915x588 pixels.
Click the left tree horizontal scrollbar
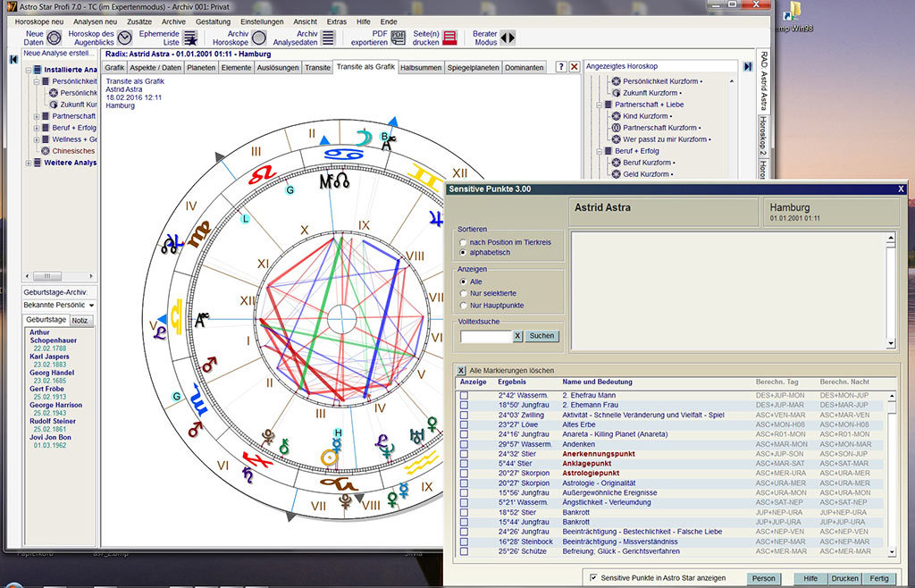point(59,276)
